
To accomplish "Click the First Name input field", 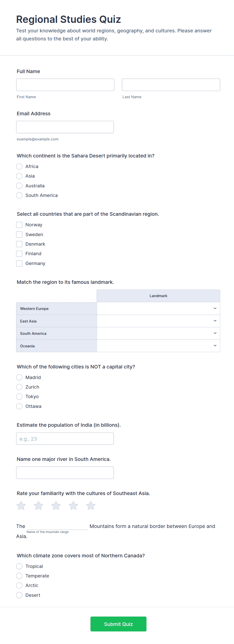I will click(65, 85).
